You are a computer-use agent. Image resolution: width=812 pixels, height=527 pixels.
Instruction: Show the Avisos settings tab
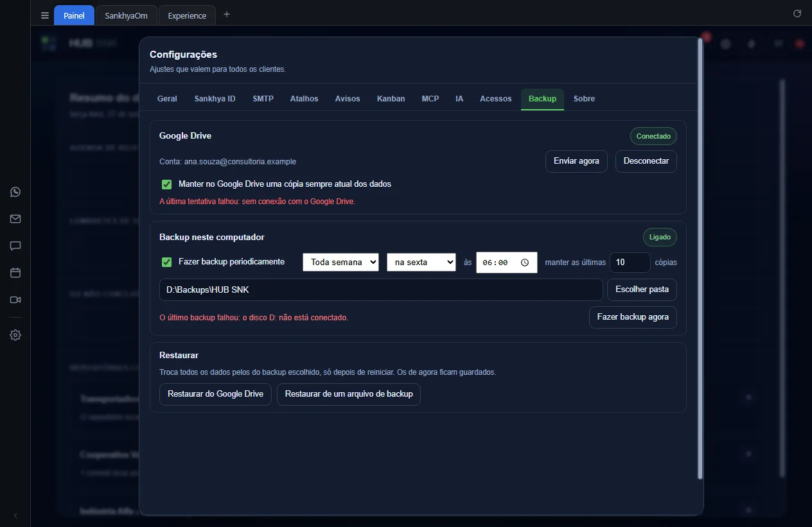point(348,99)
